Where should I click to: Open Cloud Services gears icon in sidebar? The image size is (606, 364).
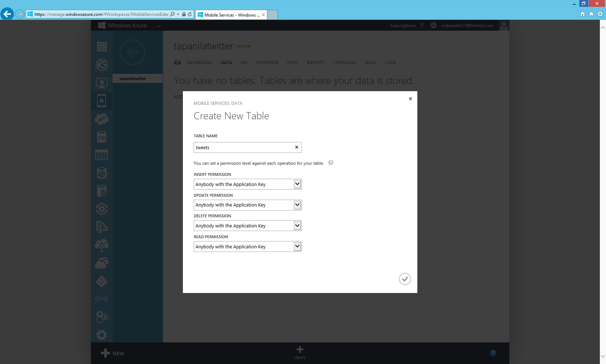102,119
